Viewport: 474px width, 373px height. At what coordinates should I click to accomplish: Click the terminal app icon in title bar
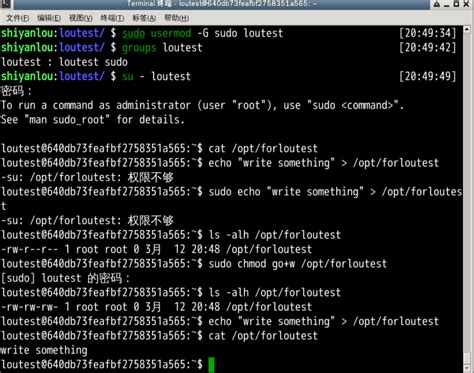click(6, 4)
